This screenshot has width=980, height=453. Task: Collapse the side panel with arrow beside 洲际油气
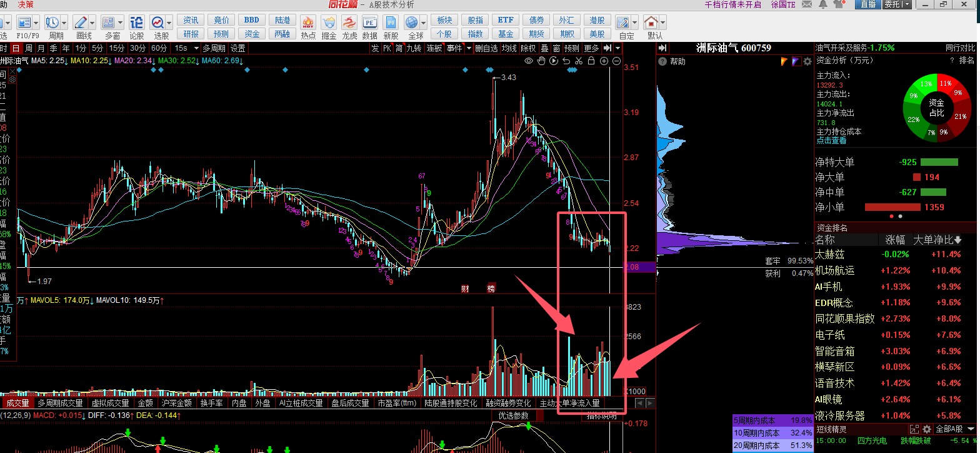(x=662, y=48)
